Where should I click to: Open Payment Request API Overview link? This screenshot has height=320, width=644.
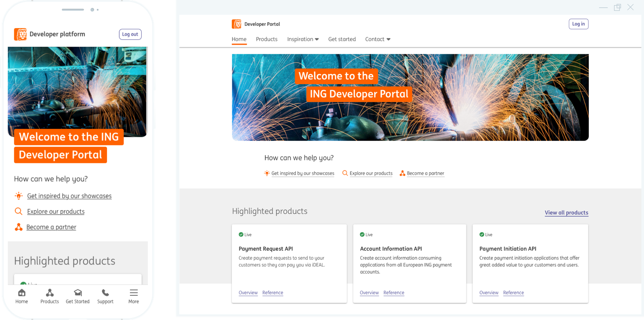point(248,293)
